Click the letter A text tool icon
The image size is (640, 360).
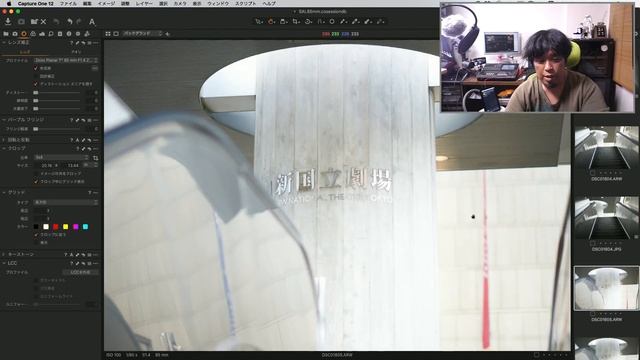click(x=92, y=22)
